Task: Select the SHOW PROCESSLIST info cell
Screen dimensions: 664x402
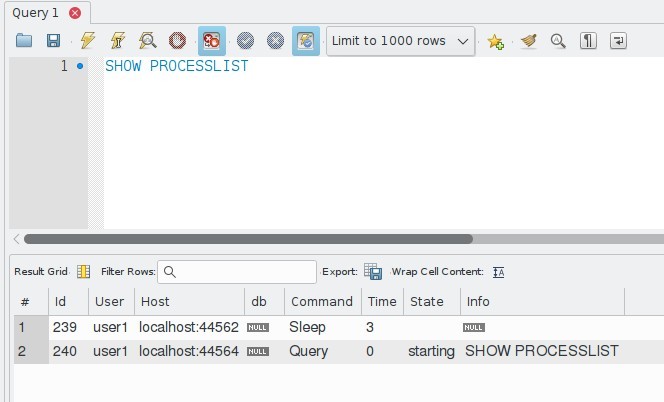Action: 542,352
